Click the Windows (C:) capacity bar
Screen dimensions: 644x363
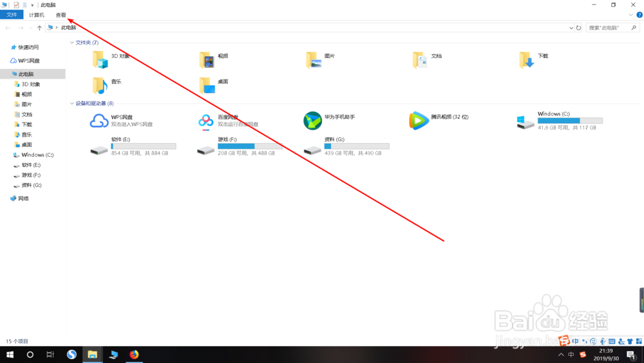pos(570,121)
